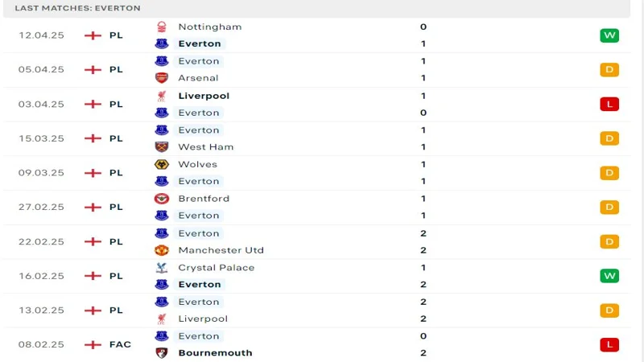This screenshot has height=362, width=644.
Task: Click the Nottingham Forest club crest
Action: [162, 27]
